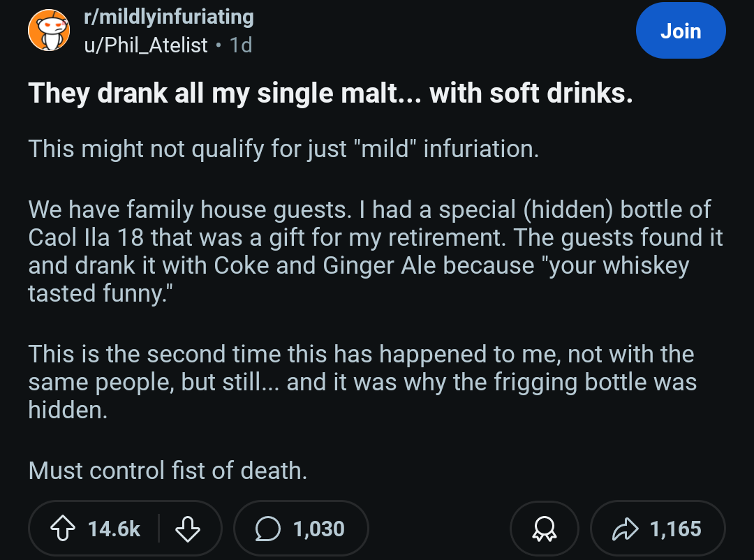Give an award using the ribbon icon
Viewport: 754px width, 560px height.
(545, 529)
